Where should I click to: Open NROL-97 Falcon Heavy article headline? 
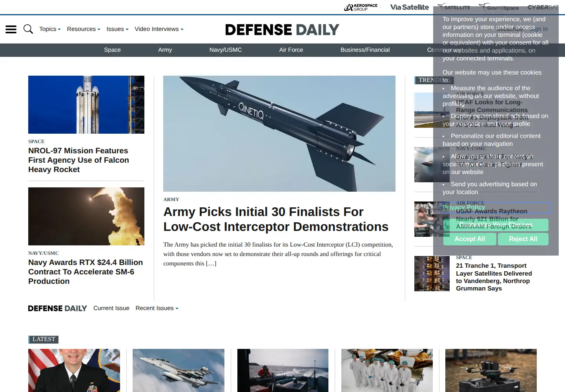78,160
